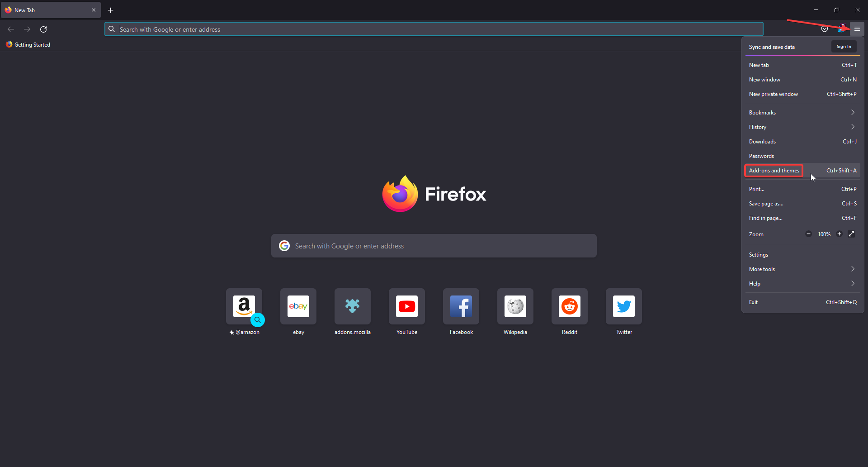868x467 pixels.
Task: Open the addons.mozilla shortcut tile
Action: (353, 306)
